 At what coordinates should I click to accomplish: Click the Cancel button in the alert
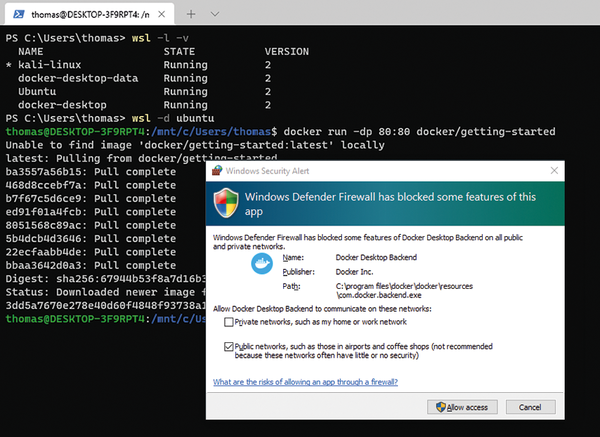coord(530,407)
